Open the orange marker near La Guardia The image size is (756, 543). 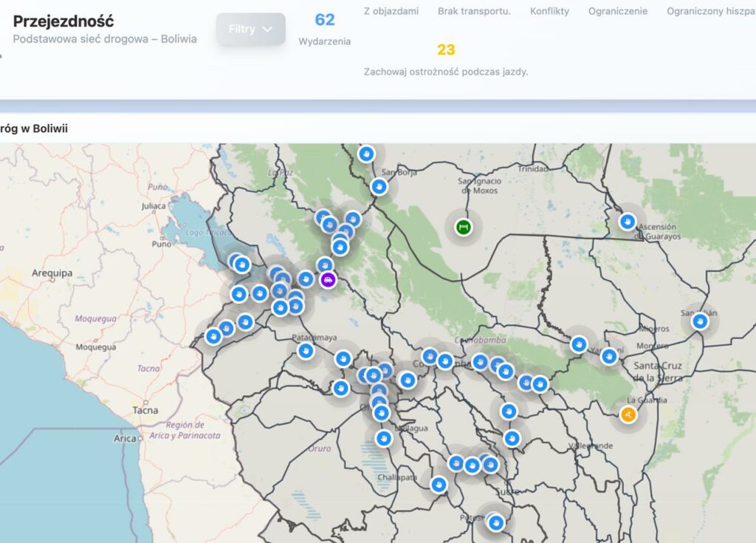point(628,414)
